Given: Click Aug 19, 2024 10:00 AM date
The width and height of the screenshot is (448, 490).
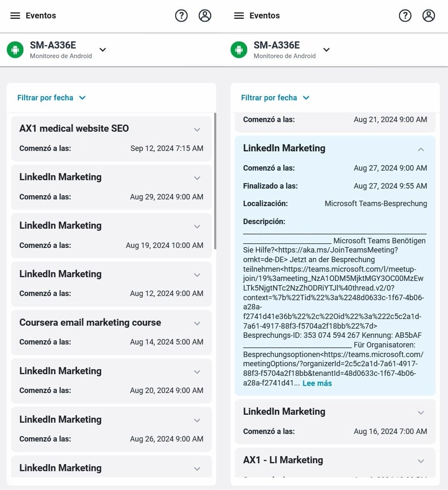Looking at the screenshot, I should 164,245.
